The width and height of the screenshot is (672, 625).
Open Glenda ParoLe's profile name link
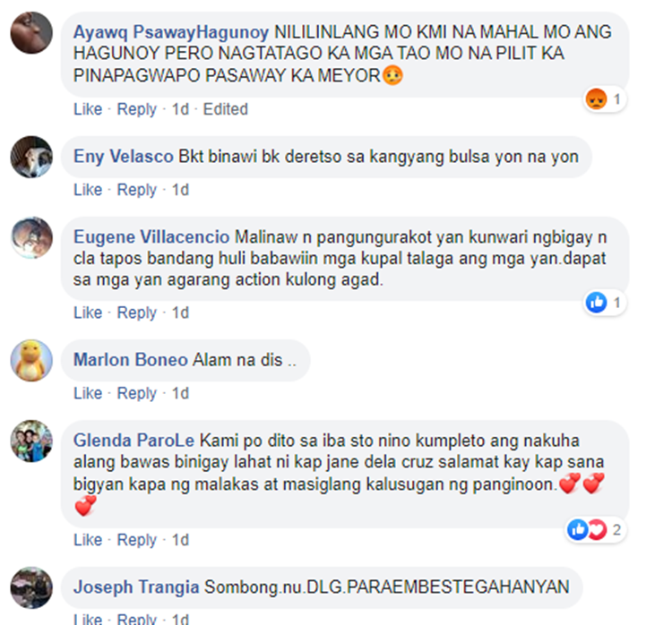coord(134,441)
